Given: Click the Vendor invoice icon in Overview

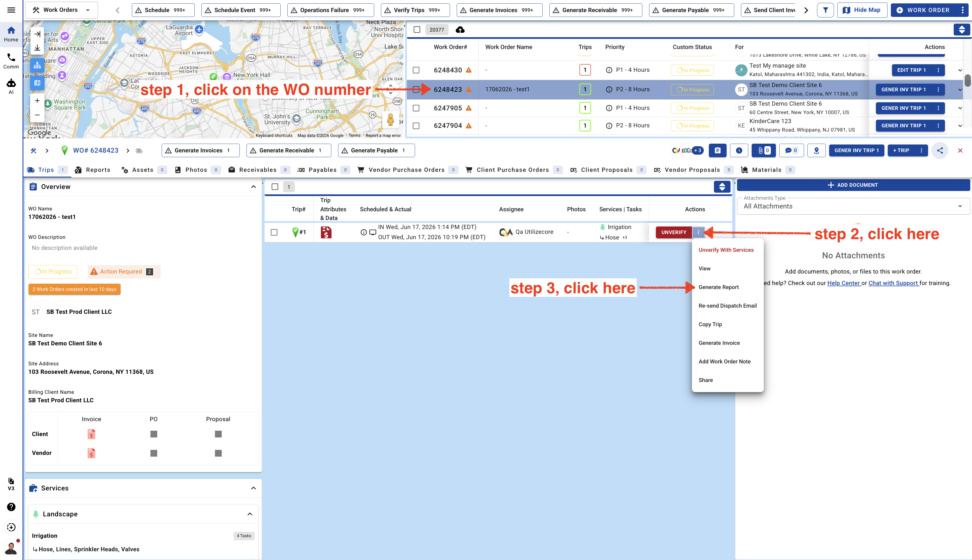Looking at the screenshot, I should [91, 453].
